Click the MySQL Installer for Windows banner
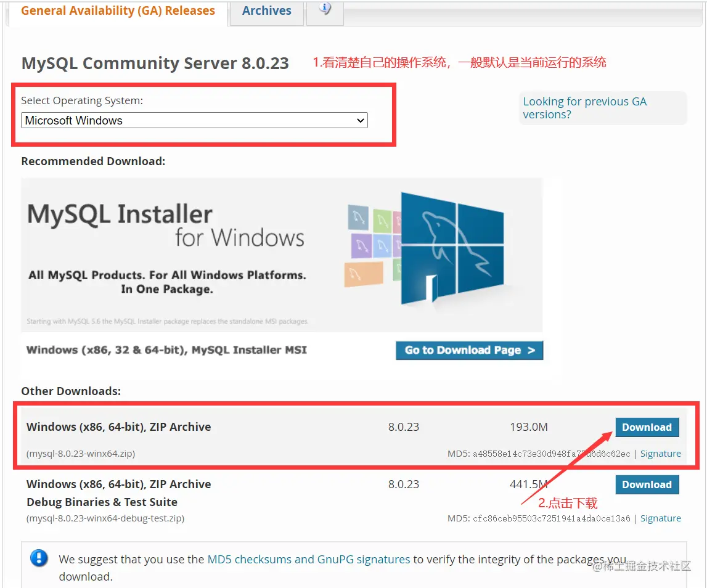Screen dimensions: 707x588 pyautogui.click(x=282, y=255)
